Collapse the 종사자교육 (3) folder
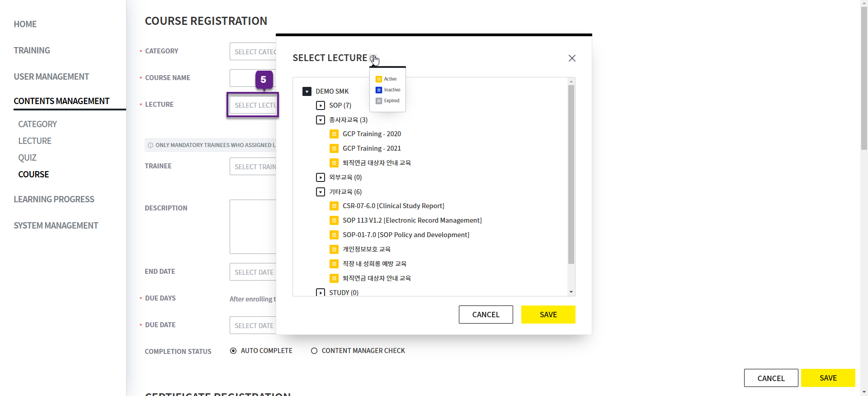Image resolution: width=868 pixels, height=396 pixels. tap(321, 120)
